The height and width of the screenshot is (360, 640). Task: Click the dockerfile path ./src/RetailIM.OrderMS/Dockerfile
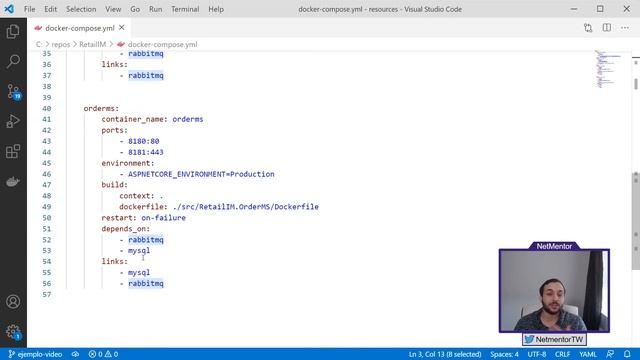click(246, 207)
